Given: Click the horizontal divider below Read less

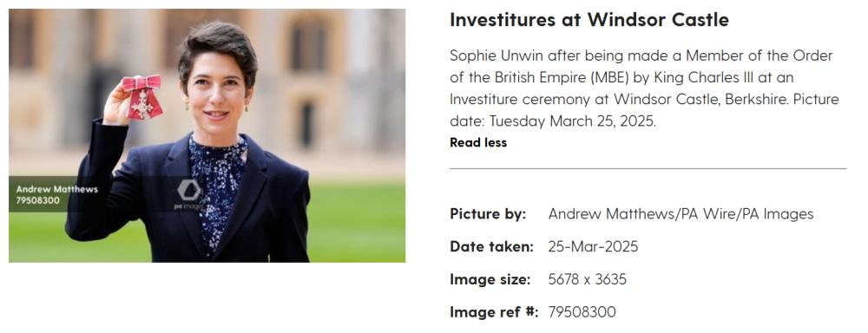Looking at the screenshot, I should (x=648, y=168).
